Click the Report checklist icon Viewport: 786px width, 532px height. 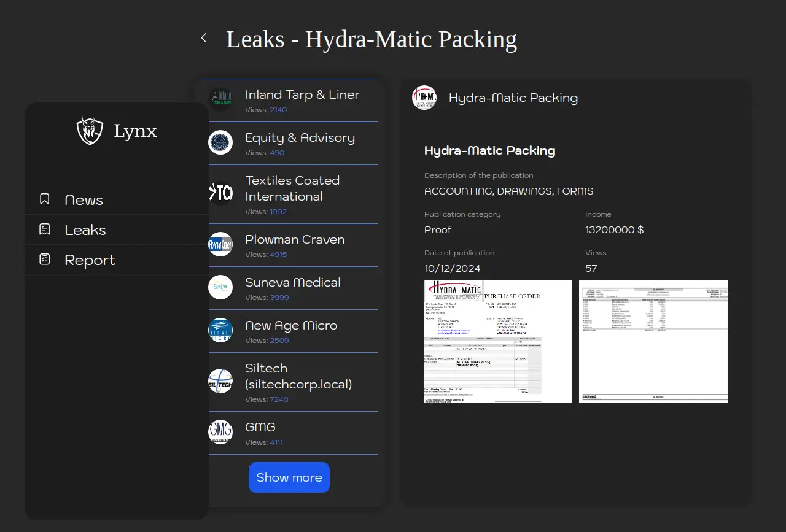tap(45, 260)
